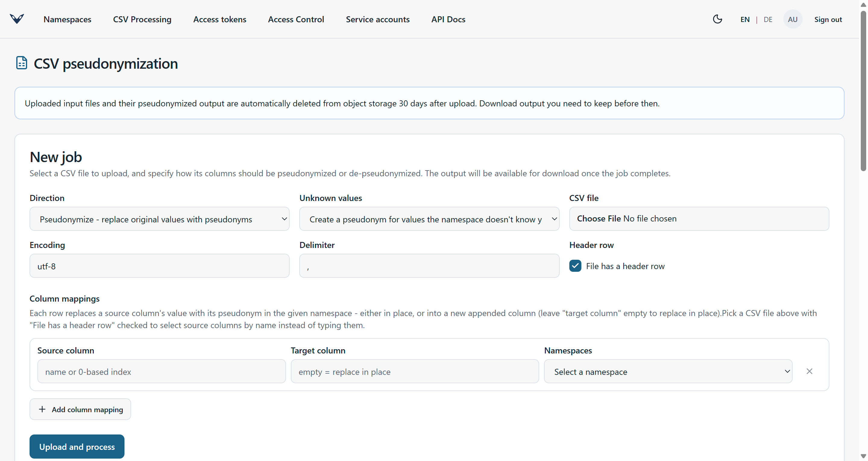Toggle the File has a header row checkbox
The image size is (868, 461).
click(575, 266)
